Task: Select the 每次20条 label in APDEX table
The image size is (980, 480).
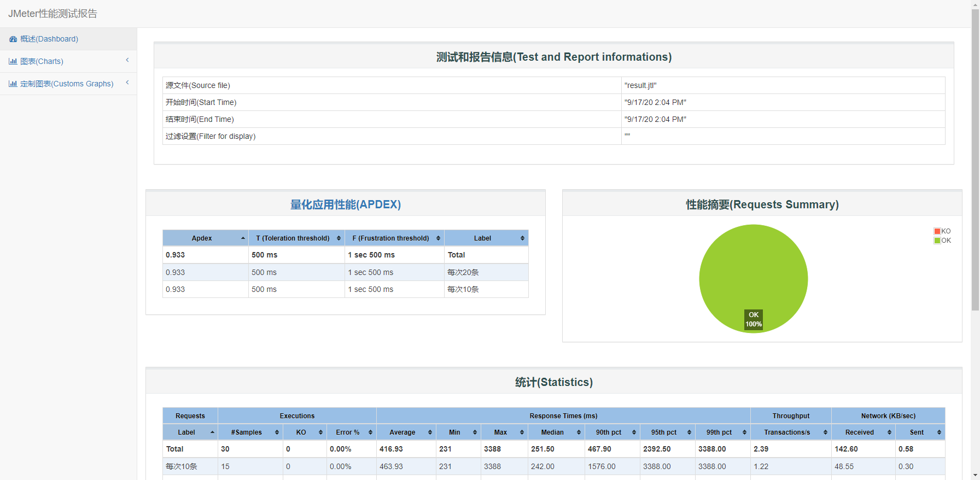Action: (x=463, y=272)
